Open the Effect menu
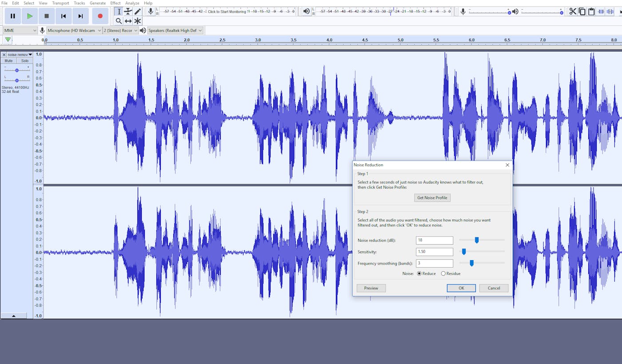Image resolution: width=622 pixels, height=364 pixels. click(x=116, y=3)
